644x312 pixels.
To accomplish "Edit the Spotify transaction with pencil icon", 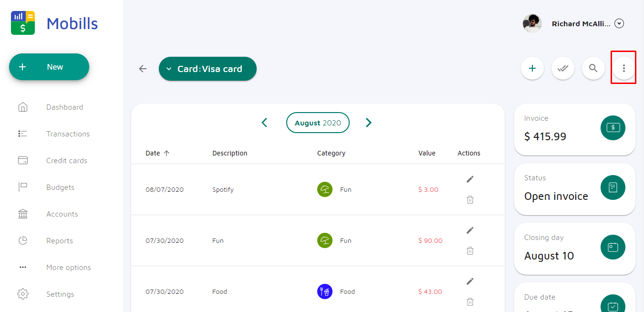I will click(x=470, y=179).
